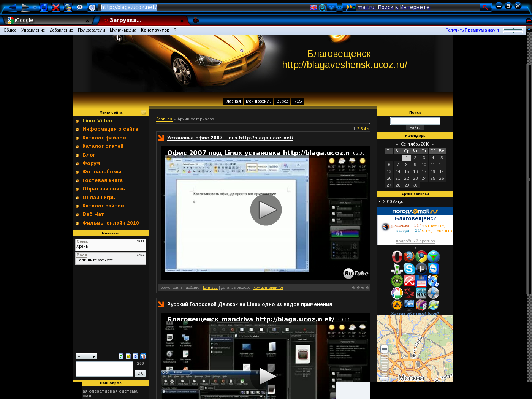Screen dimensions: 532x399
Task: Open the Мультимедиа admin menu
Action: 123,30
